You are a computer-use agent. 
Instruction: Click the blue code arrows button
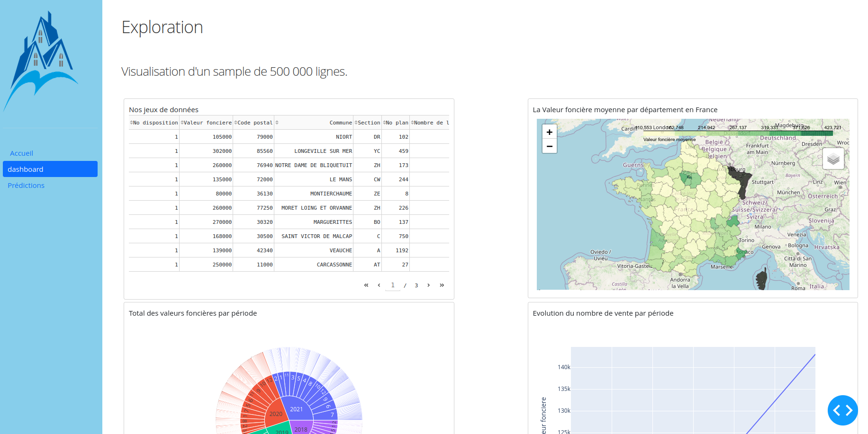pyautogui.click(x=842, y=410)
